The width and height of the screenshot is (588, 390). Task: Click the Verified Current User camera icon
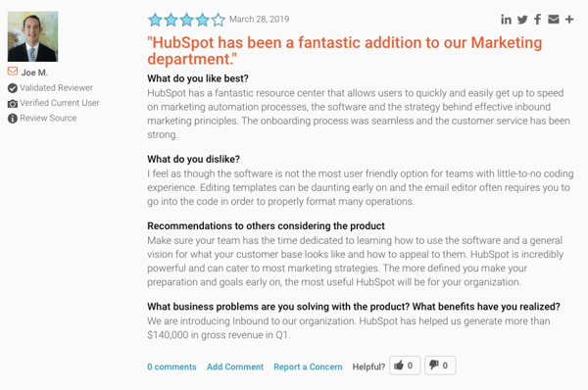(x=13, y=104)
